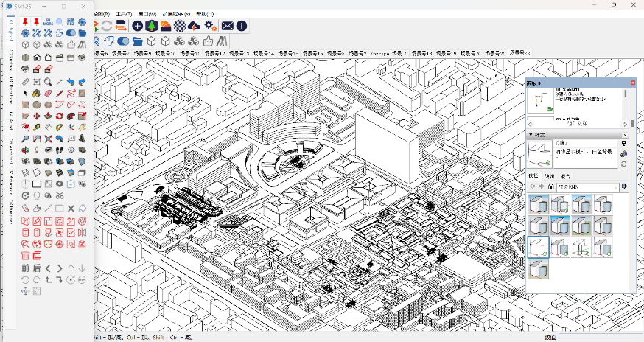Viewport: 644px width, 342px height.
Task: Switch to the 编辑 tab in styles panel
Action: [x=549, y=176]
